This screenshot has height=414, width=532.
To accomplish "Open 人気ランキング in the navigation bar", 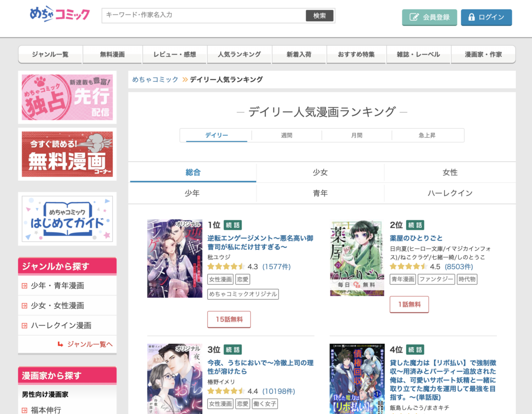I will pyautogui.click(x=240, y=55).
